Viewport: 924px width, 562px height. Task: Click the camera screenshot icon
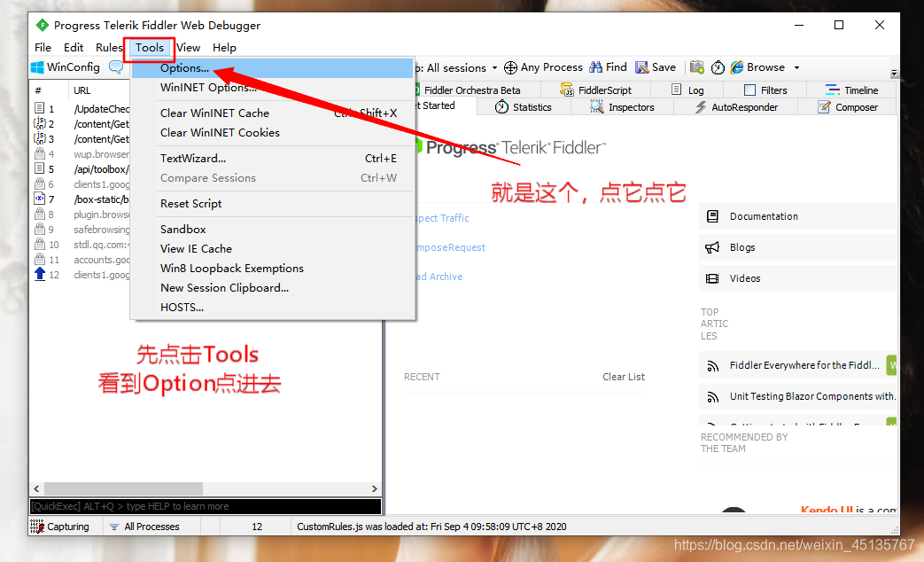tap(697, 67)
